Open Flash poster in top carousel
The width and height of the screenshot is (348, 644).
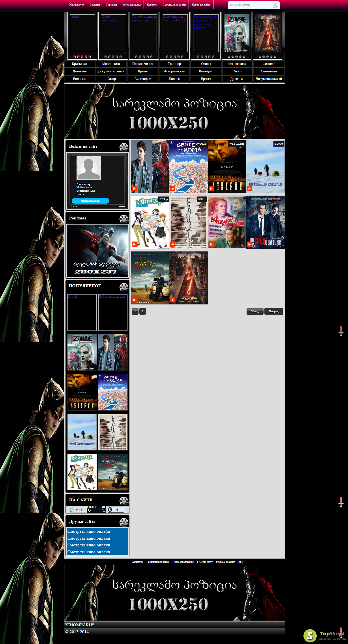pos(268,33)
